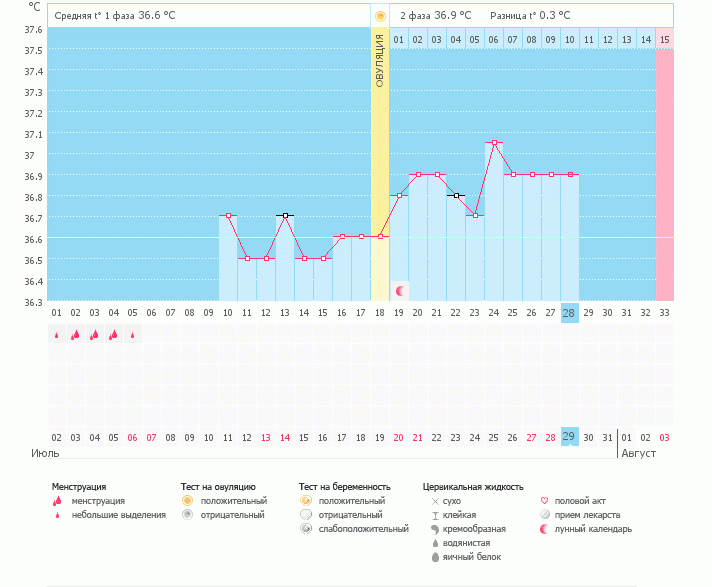Click the pink phase-two day 15 cell
Screen dimensions: 712x587
[665, 39]
